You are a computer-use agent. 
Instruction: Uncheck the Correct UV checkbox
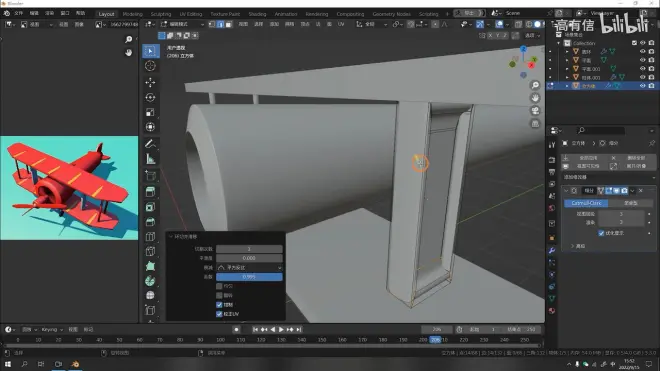tap(219, 314)
